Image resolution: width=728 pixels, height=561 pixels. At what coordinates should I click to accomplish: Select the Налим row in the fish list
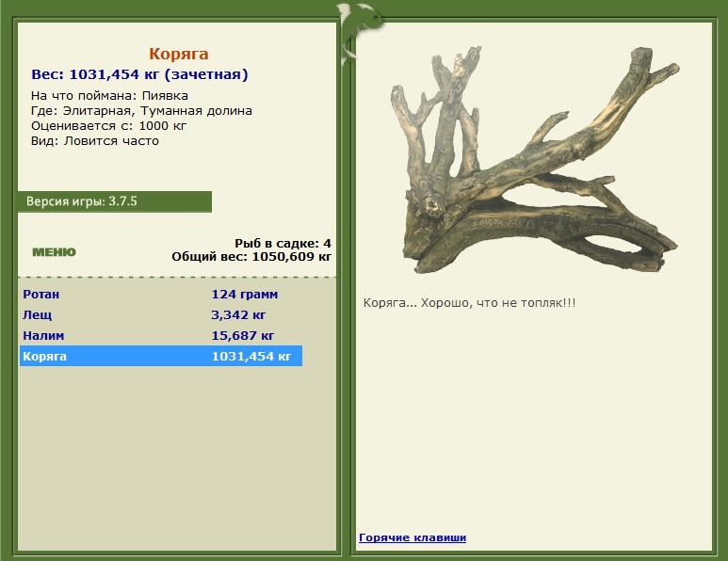click(161, 335)
